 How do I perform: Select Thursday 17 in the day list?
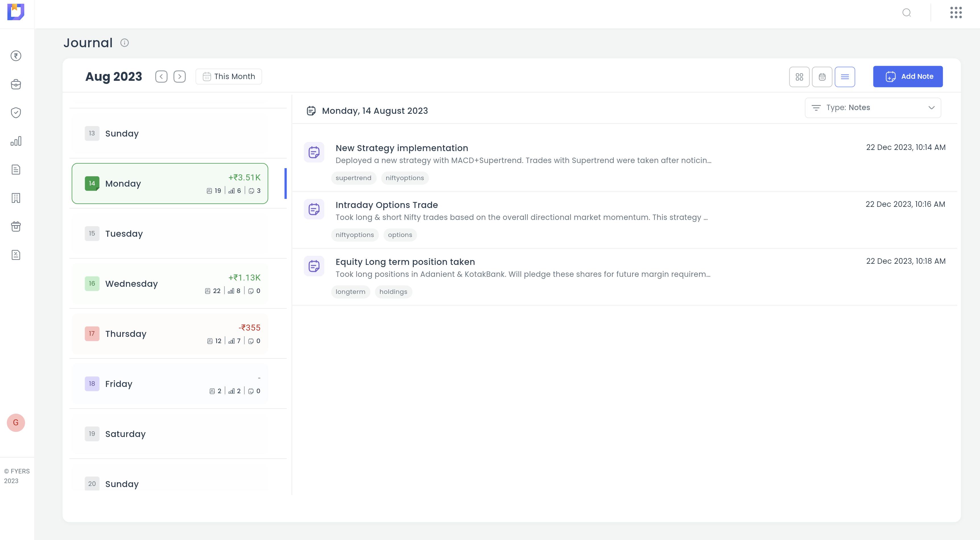[170, 334]
